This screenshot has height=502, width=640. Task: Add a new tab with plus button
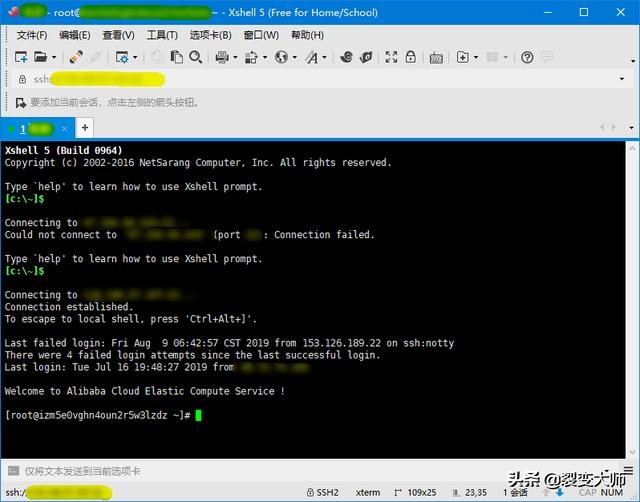pos(85,128)
